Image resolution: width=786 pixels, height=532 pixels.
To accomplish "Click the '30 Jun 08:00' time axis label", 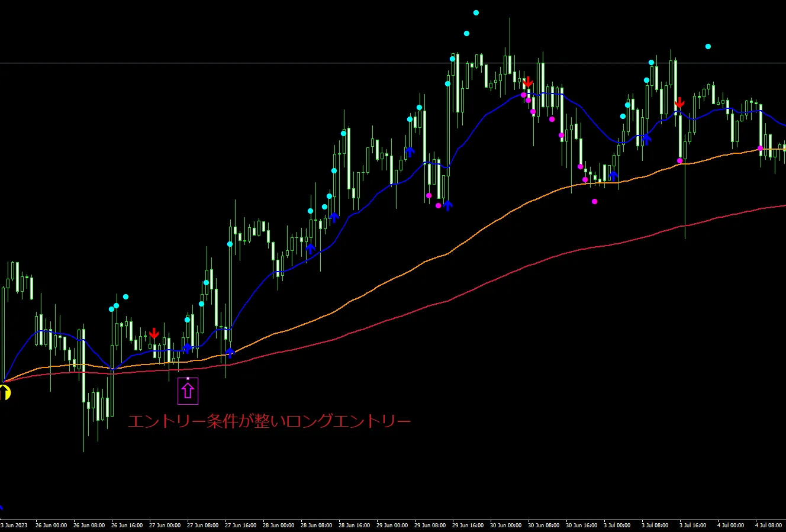I will (x=543, y=525).
